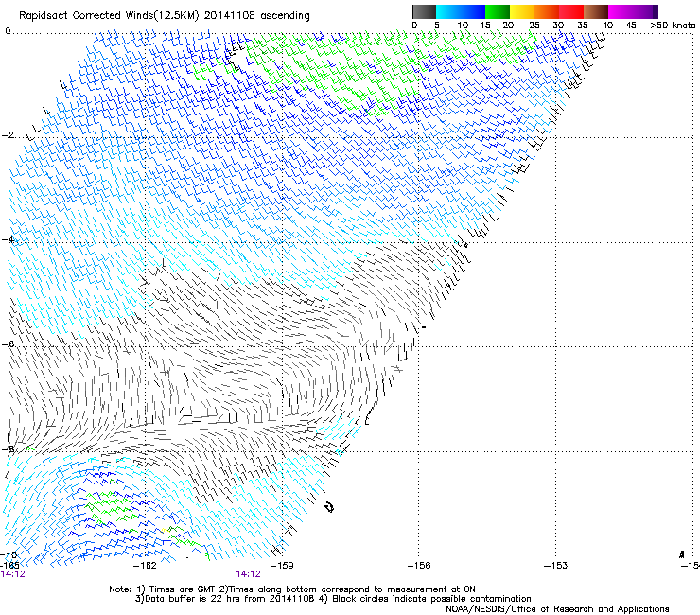Click the '20141108 ascending' date text in title
The image size is (700, 615).
tap(257, 16)
